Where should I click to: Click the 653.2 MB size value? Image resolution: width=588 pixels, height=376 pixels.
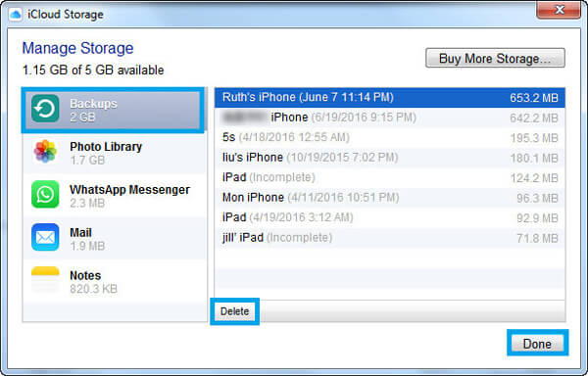534,98
